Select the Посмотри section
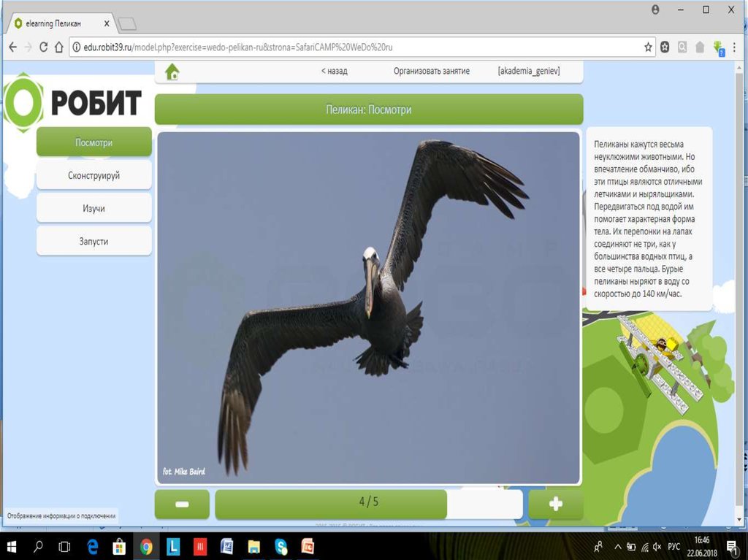Viewport: 748px width, 560px height. [x=94, y=142]
